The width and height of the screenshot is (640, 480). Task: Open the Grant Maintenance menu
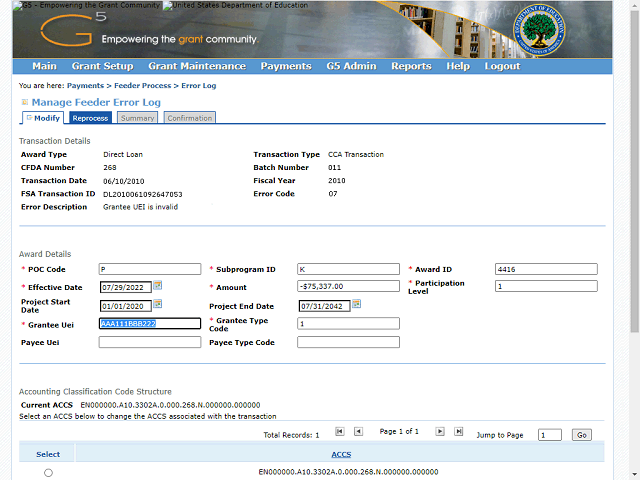coord(196,66)
